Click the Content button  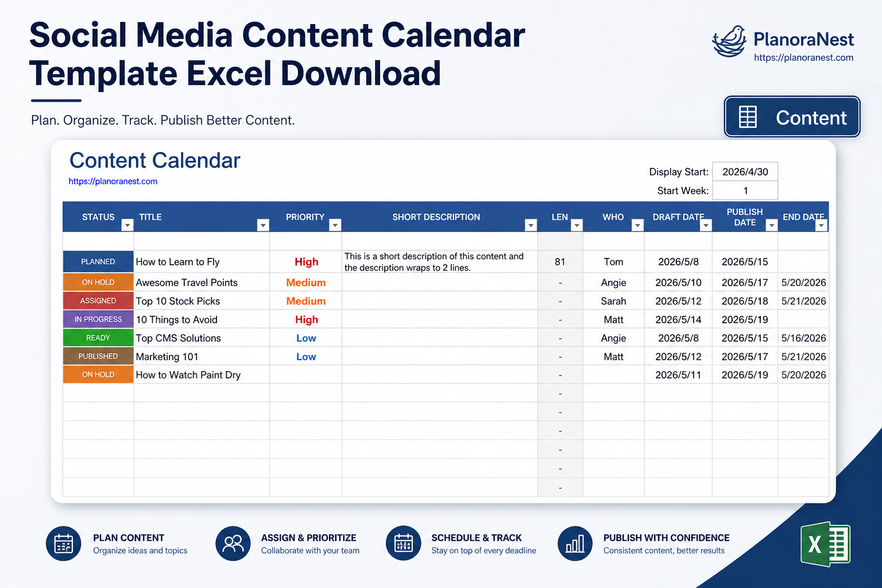(x=792, y=117)
